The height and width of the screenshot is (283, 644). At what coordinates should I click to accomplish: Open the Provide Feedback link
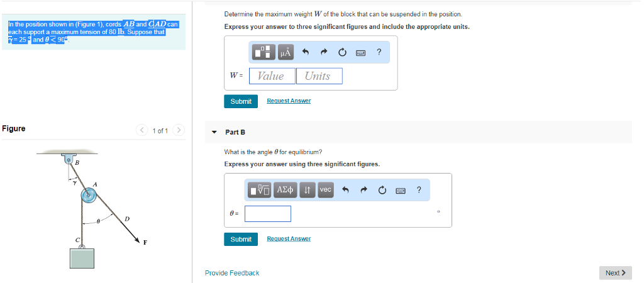[232, 273]
